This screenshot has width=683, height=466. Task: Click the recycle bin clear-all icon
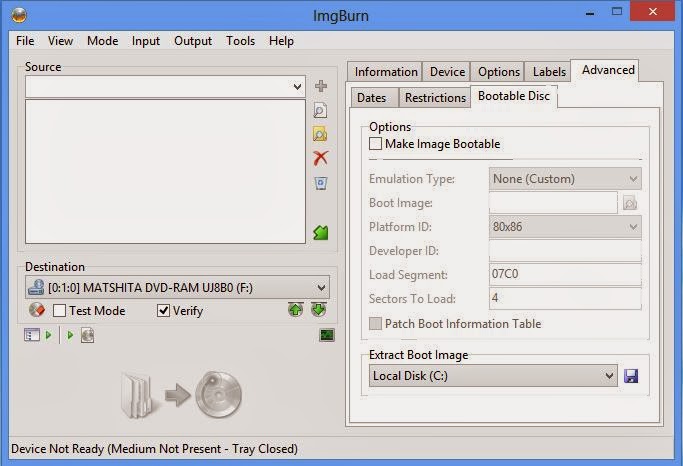[321, 183]
